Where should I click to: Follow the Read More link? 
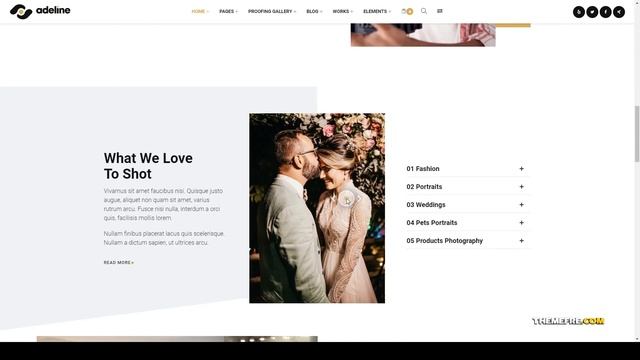(118, 262)
